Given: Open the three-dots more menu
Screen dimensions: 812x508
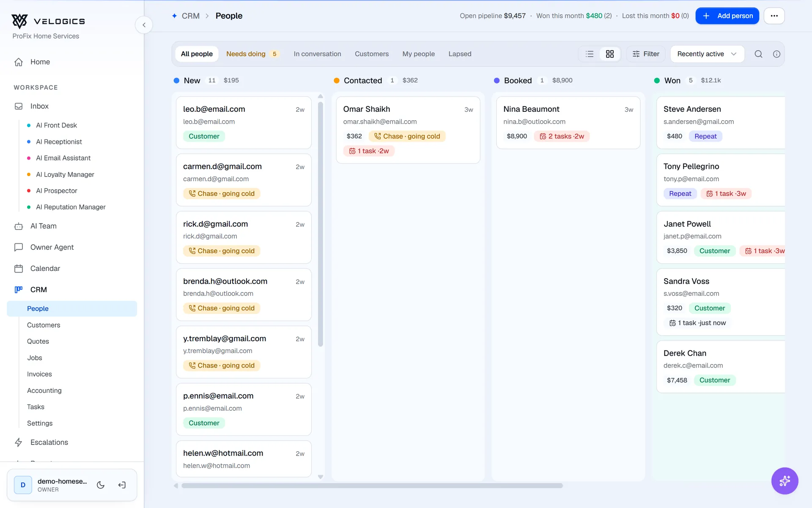Looking at the screenshot, I should pyautogui.click(x=774, y=16).
